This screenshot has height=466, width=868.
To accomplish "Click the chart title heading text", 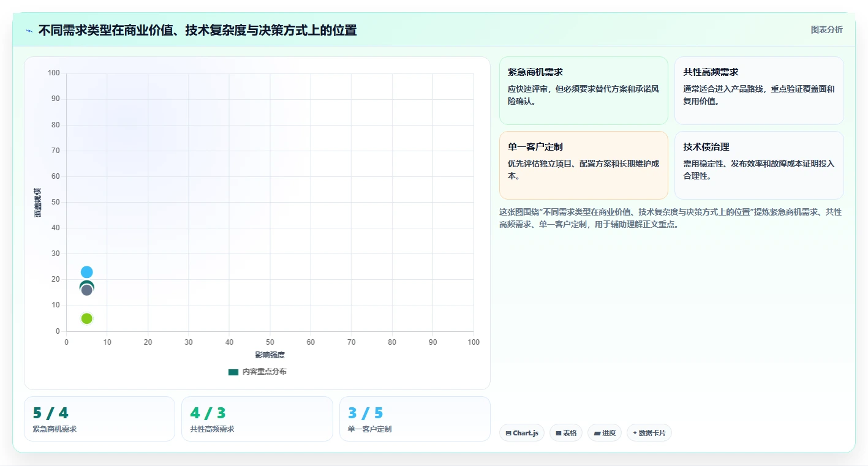I will click(197, 30).
